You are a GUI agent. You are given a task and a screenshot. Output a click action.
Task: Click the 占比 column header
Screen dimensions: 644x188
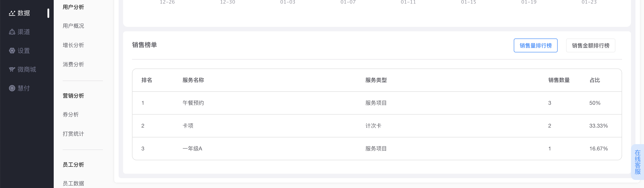[595, 80]
